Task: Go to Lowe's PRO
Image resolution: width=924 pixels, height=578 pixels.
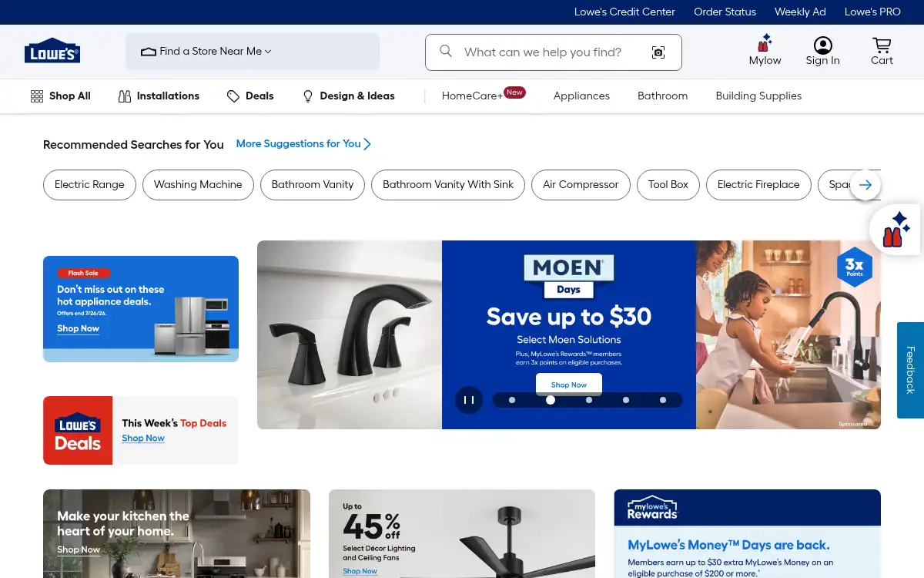Action: click(x=872, y=12)
